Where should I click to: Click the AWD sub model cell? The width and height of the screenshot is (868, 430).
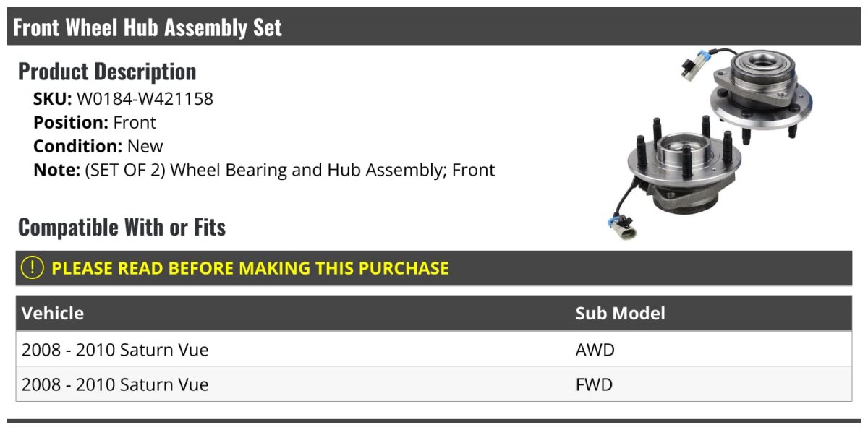pos(595,350)
